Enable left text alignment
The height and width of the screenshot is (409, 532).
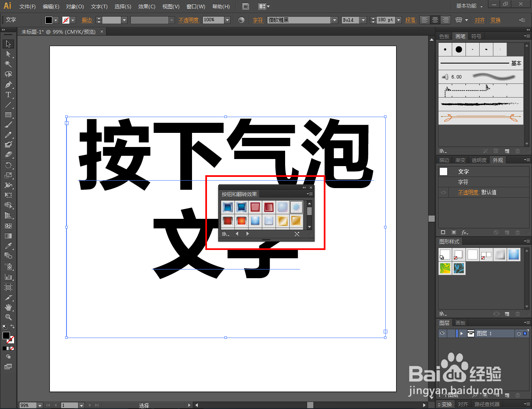[x=424, y=20]
